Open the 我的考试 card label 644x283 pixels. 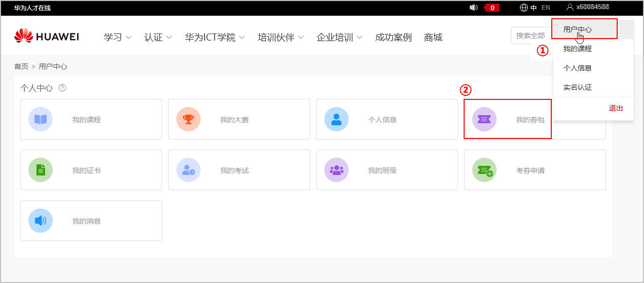point(234,170)
